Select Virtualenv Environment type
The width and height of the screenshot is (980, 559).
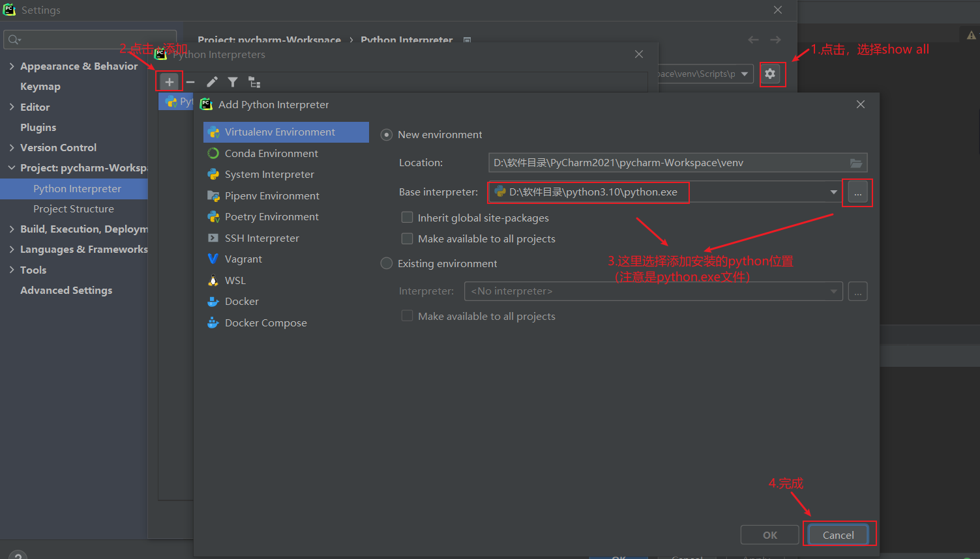pos(286,132)
